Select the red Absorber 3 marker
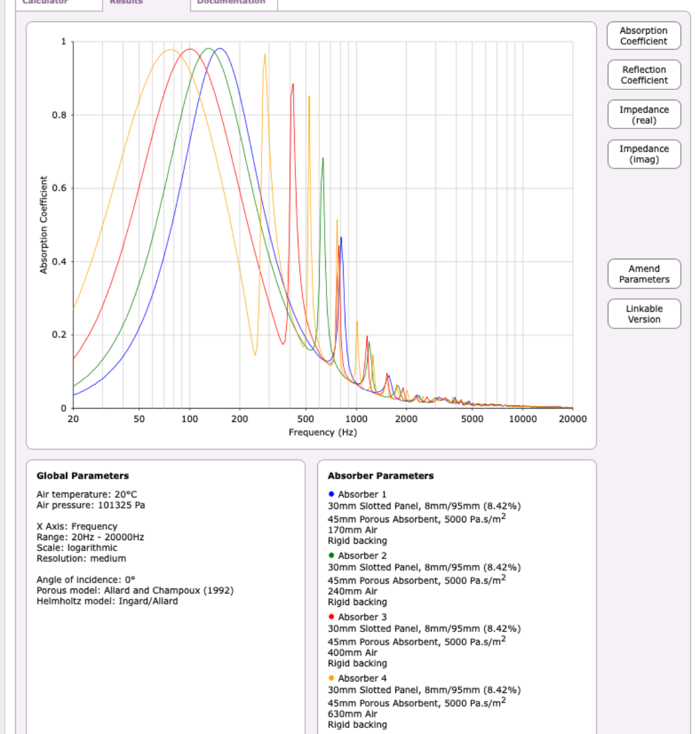Viewport: 700px width, 734px height. (331, 617)
